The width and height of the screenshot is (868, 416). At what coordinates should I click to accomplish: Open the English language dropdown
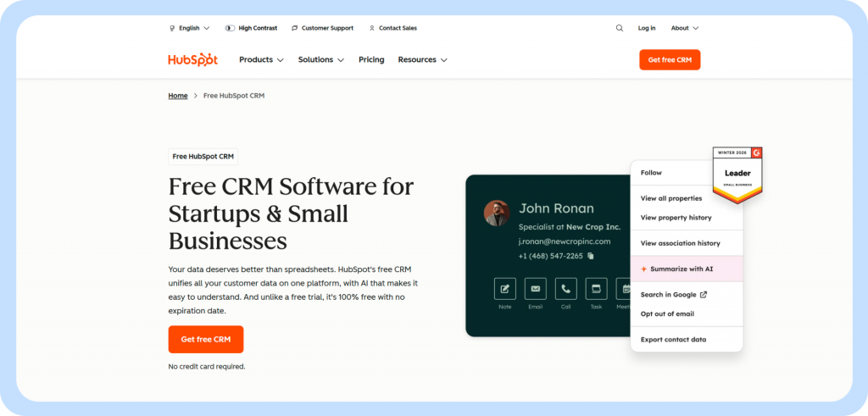coord(189,28)
